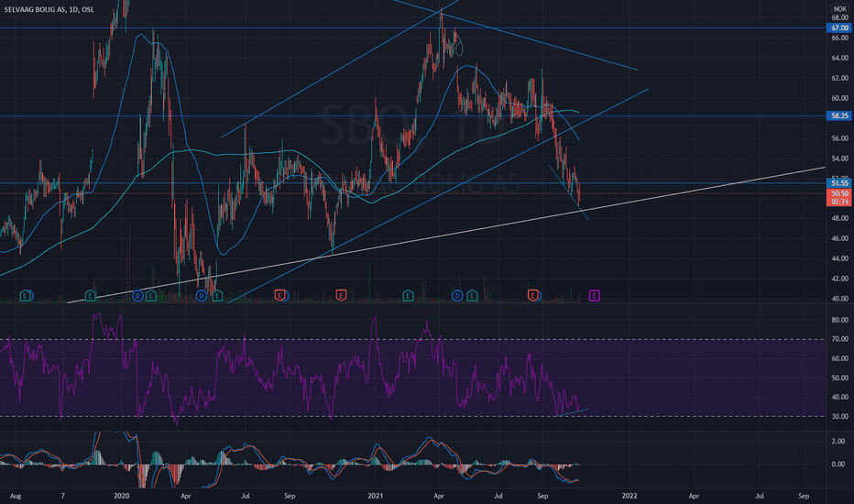
Task: Click green earnings E marker near February 2021
Action: tap(408, 296)
